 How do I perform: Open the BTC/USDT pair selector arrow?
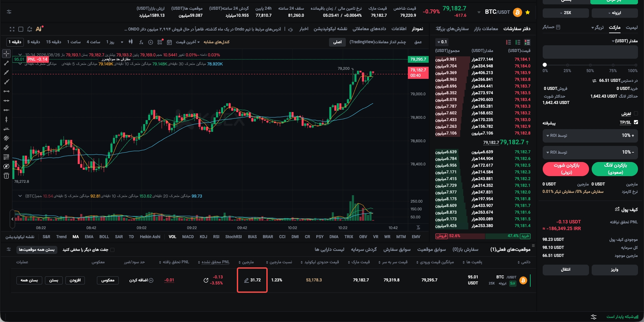(479, 12)
